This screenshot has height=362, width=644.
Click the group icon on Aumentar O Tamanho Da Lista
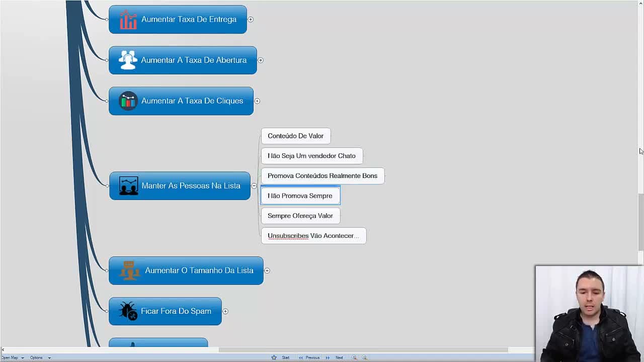pos(129,270)
